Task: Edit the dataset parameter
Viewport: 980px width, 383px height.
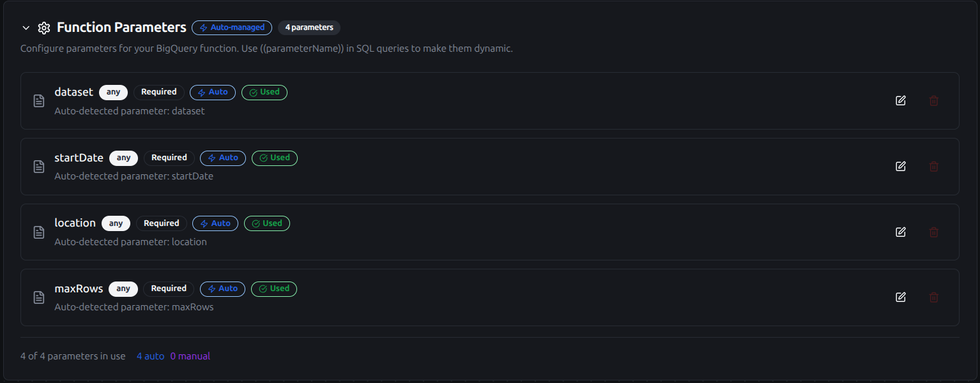Action: coord(901,101)
